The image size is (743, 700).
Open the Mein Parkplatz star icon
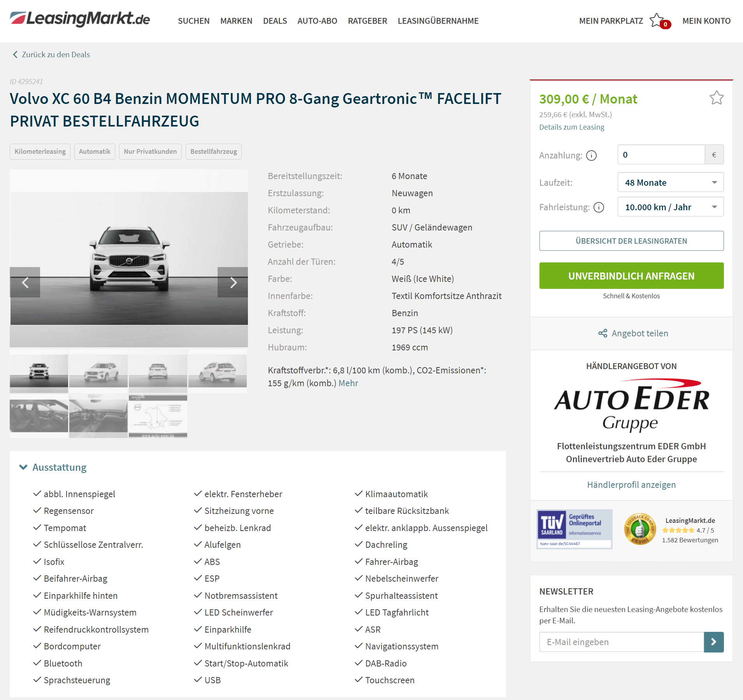[x=657, y=21]
